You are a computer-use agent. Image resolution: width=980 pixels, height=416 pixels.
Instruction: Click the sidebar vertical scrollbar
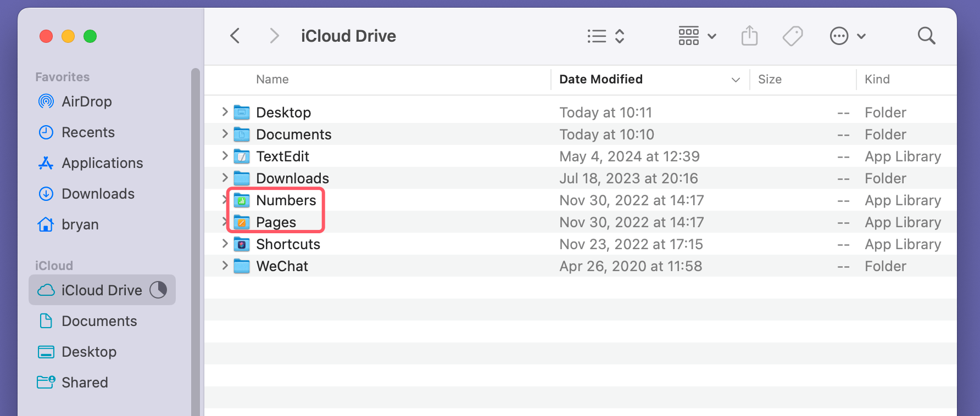pyautogui.click(x=196, y=241)
